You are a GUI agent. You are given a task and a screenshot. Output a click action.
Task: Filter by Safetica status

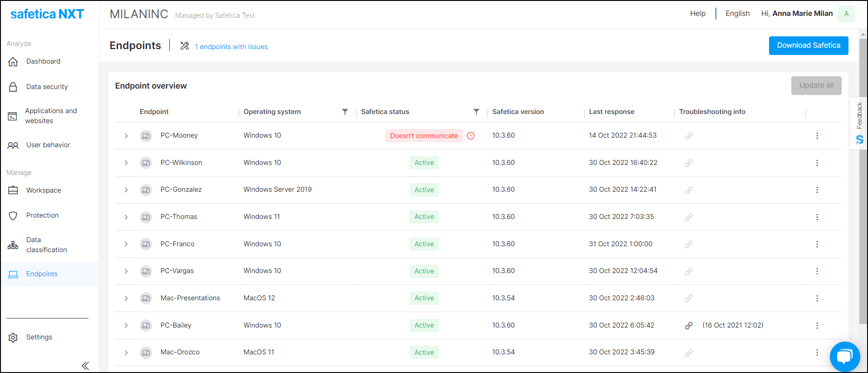(x=476, y=112)
